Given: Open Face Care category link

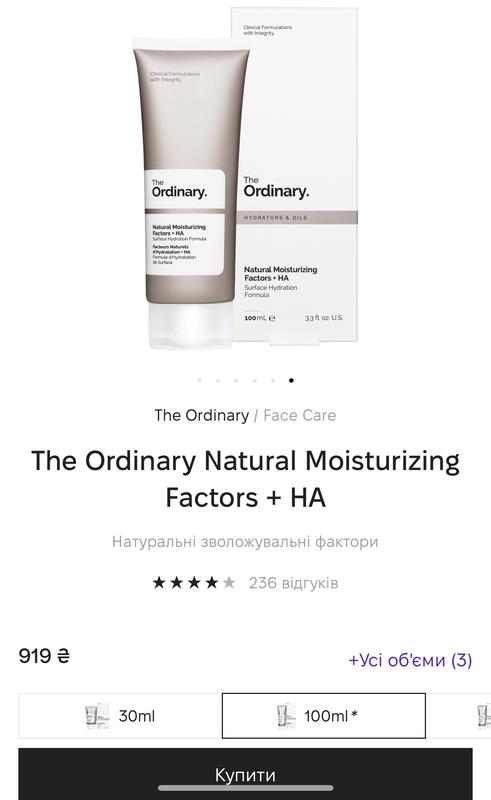Looking at the screenshot, I should click(x=300, y=415).
